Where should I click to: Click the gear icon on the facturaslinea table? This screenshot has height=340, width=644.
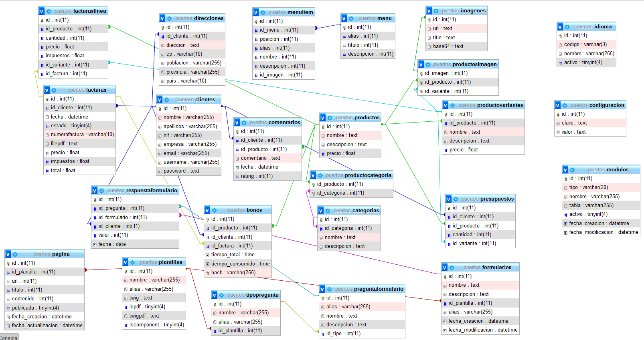[x=49, y=11]
